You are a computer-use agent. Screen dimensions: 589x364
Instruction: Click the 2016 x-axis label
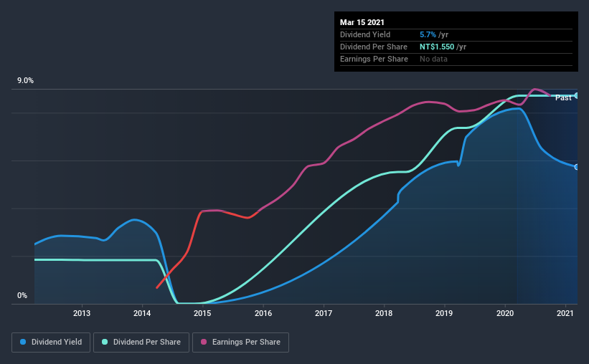(x=263, y=313)
